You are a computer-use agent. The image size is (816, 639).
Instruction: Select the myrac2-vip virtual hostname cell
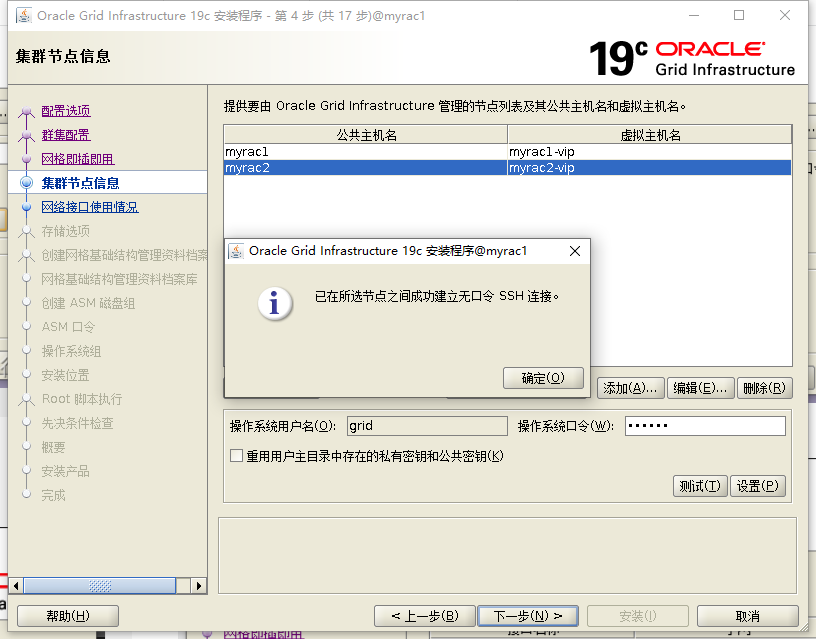tap(649, 168)
